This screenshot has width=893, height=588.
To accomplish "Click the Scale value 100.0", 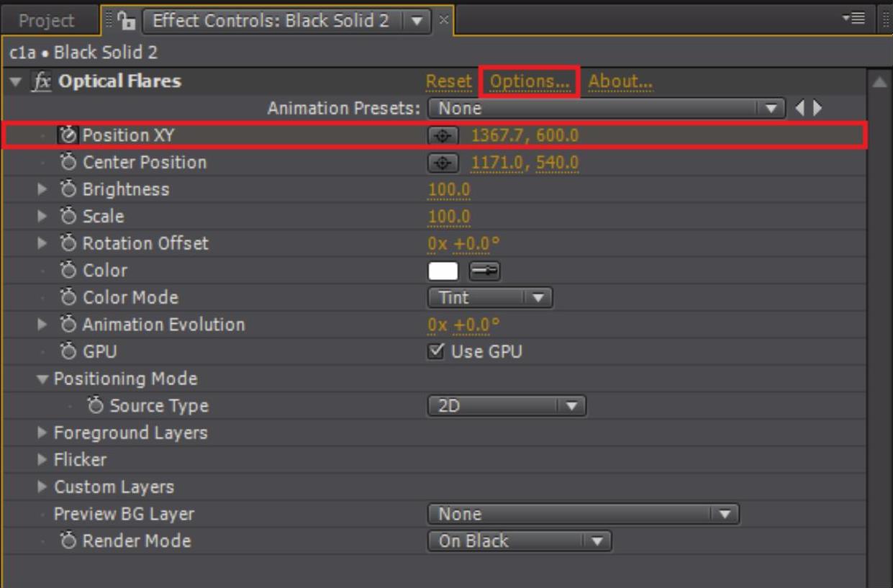I will [x=449, y=217].
